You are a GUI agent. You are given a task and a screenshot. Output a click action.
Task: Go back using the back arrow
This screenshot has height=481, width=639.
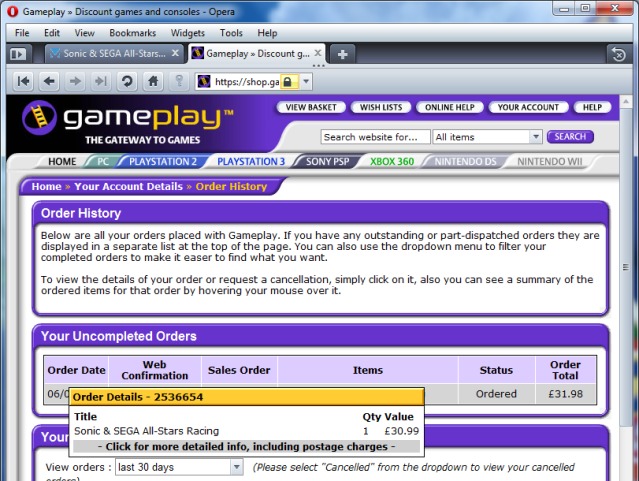pos(49,81)
